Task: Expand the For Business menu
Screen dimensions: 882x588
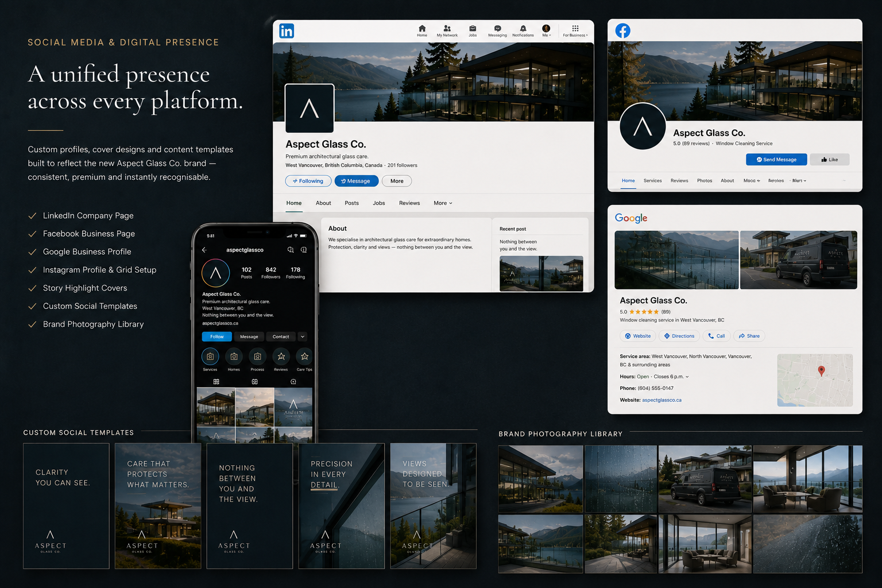Action: [575, 31]
